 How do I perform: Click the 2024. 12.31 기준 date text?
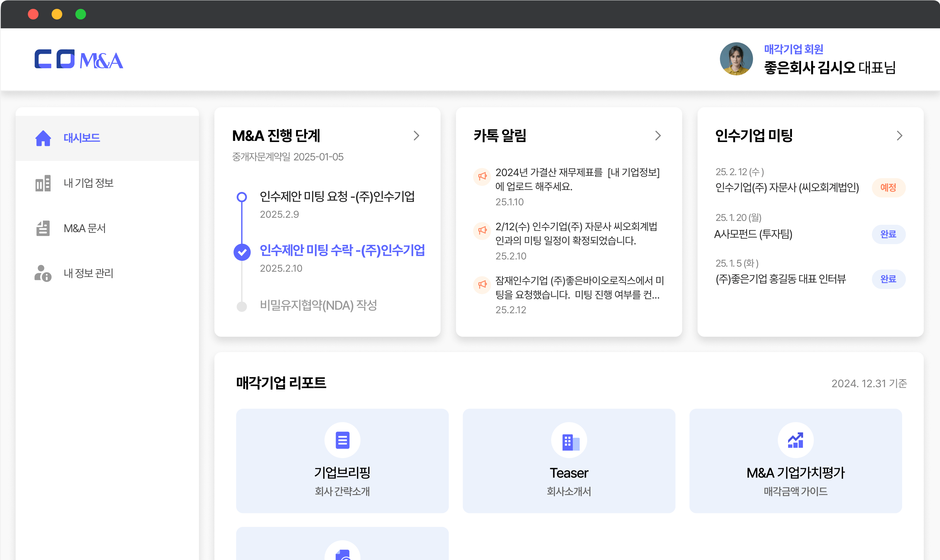pos(869,383)
